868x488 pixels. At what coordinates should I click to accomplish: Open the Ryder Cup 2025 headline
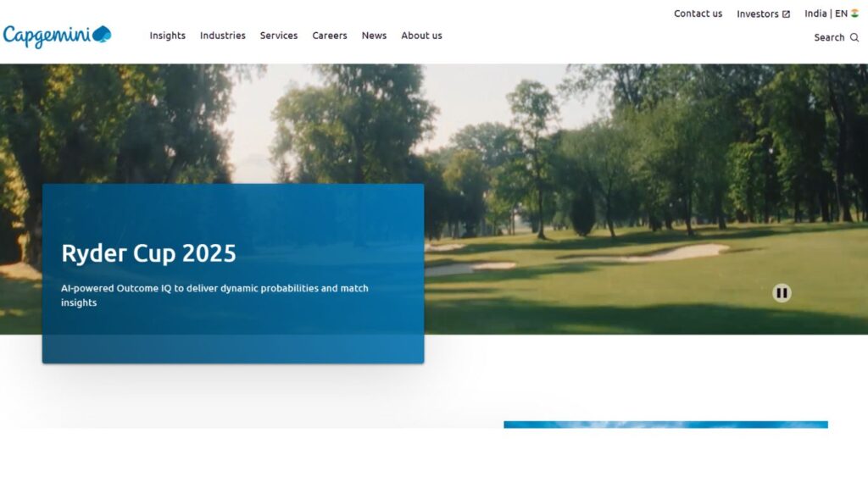coord(148,253)
